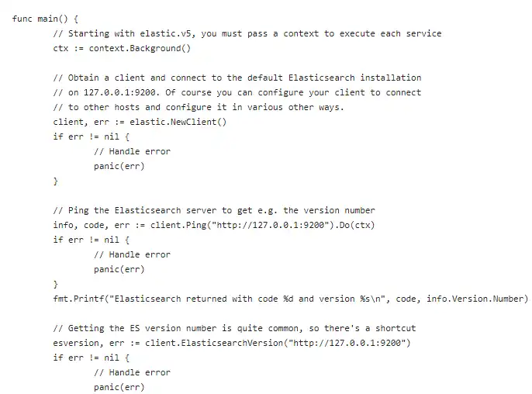This screenshot has height=394, width=532.
Task: Click the 'Getting the ES version number' comment
Action: [x=234, y=328]
